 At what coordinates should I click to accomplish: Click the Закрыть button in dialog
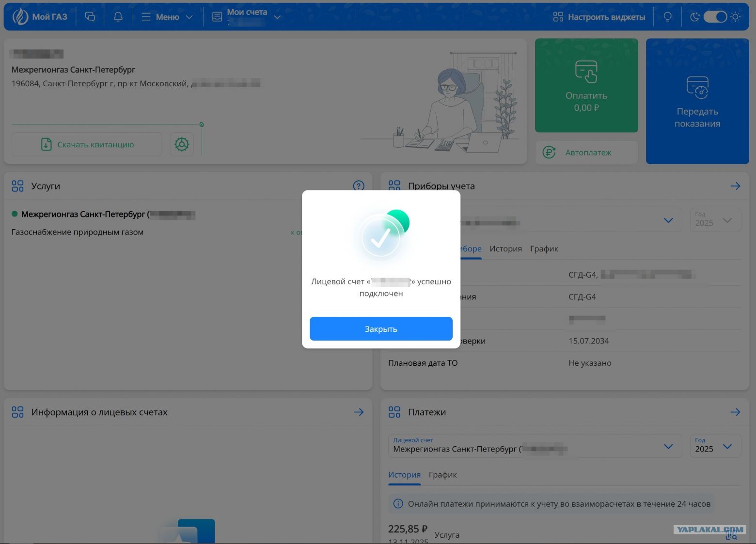coord(381,329)
